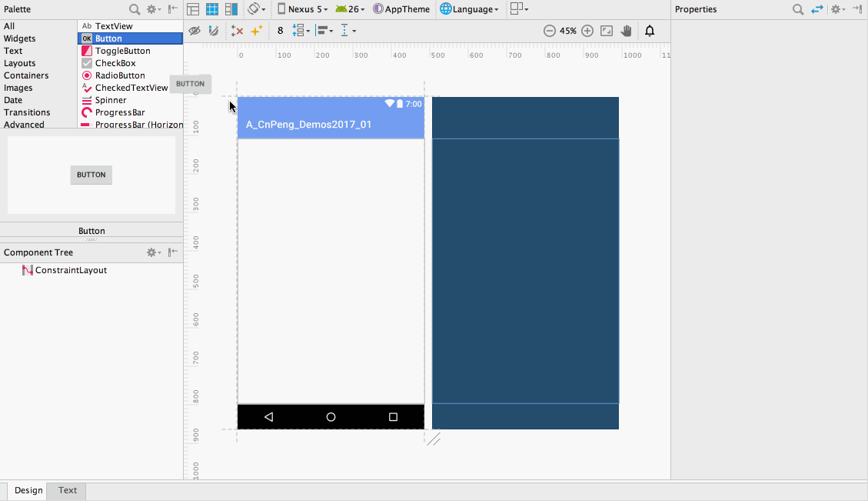
Task: Select the Text palette category
Action: (13, 51)
